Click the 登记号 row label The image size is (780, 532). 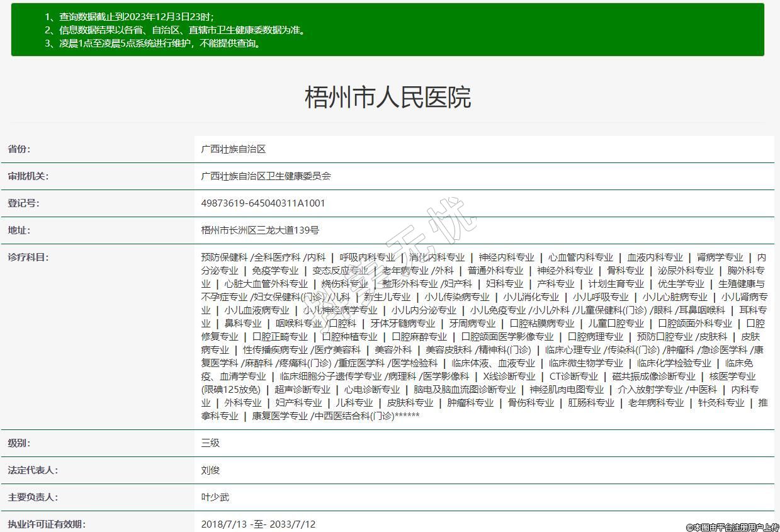click(x=23, y=203)
